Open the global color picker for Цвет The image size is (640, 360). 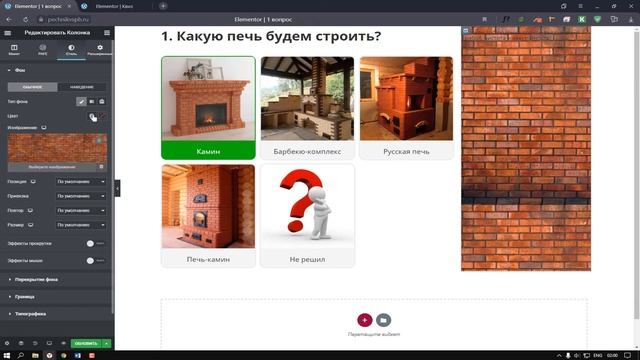tap(92, 116)
